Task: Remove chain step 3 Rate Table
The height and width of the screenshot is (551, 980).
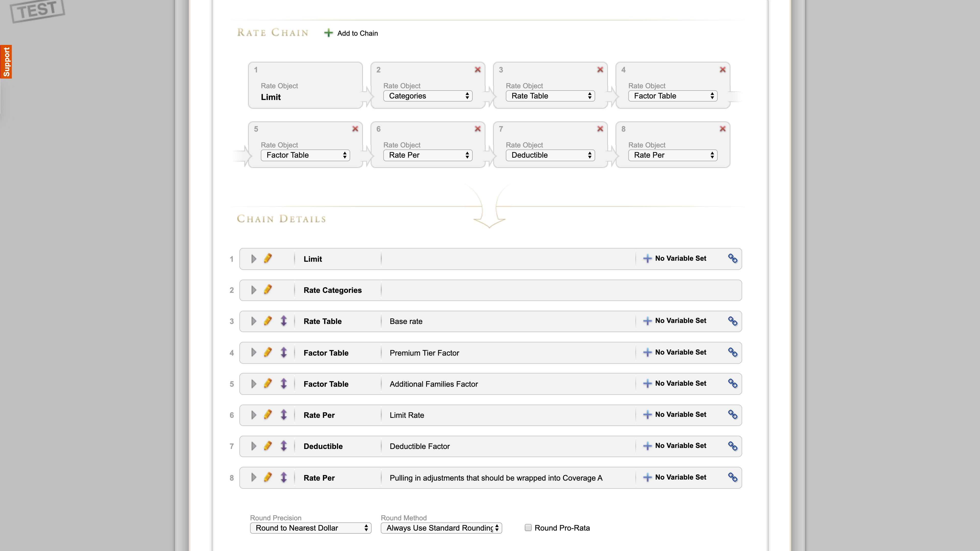Action: [600, 70]
